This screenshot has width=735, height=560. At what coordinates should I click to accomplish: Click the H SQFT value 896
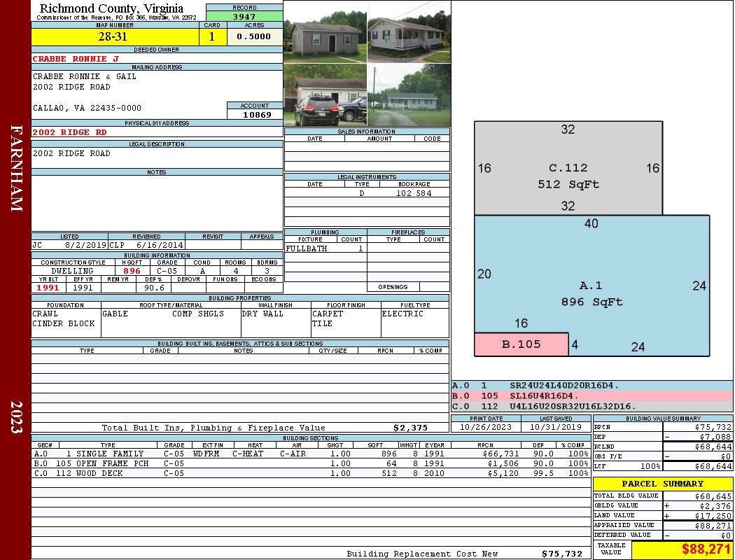pyautogui.click(x=132, y=271)
